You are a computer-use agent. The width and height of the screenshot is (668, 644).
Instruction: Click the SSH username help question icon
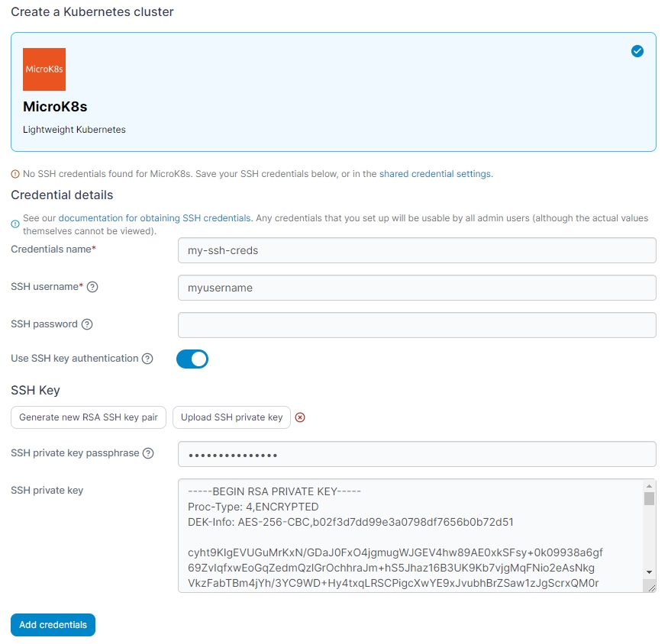click(92, 287)
